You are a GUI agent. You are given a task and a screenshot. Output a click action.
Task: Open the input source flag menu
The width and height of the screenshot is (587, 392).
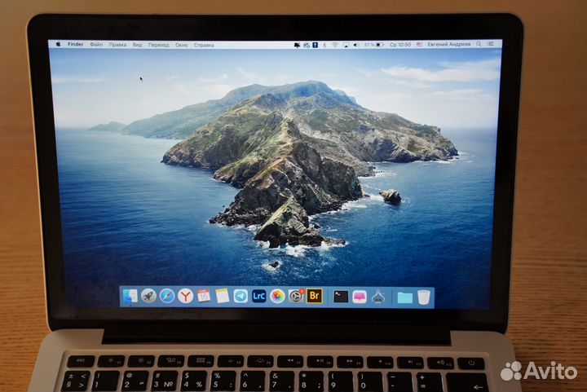tap(420, 45)
